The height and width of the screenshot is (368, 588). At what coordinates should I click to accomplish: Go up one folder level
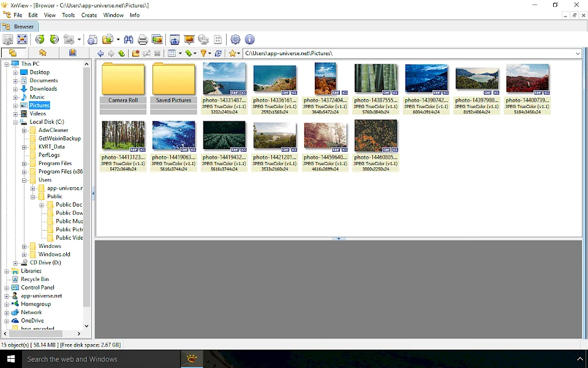pyautogui.click(x=122, y=53)
